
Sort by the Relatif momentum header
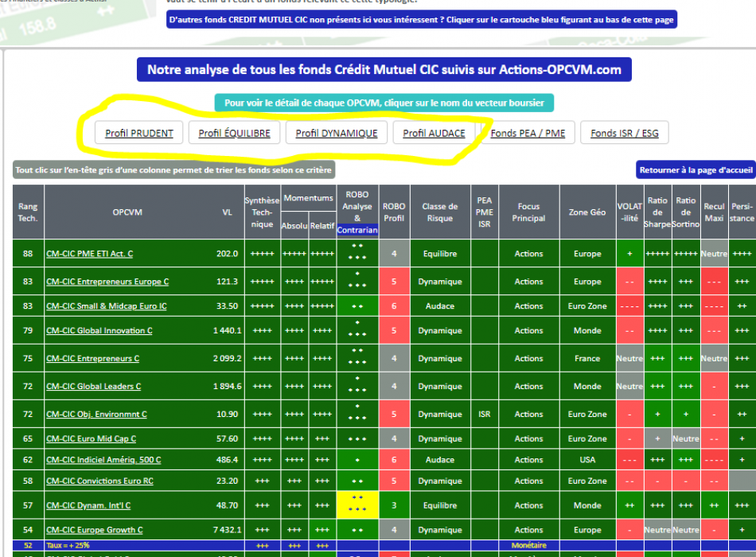[x=322, y=226]
